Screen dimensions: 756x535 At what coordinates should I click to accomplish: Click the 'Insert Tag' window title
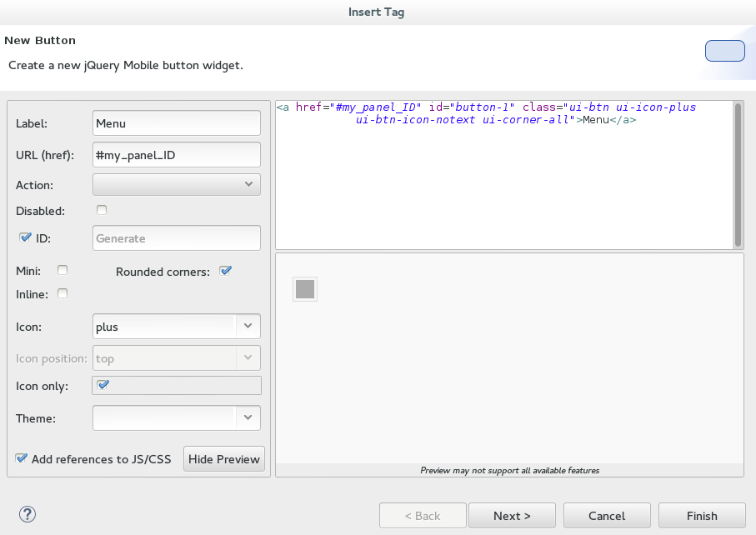377,12
